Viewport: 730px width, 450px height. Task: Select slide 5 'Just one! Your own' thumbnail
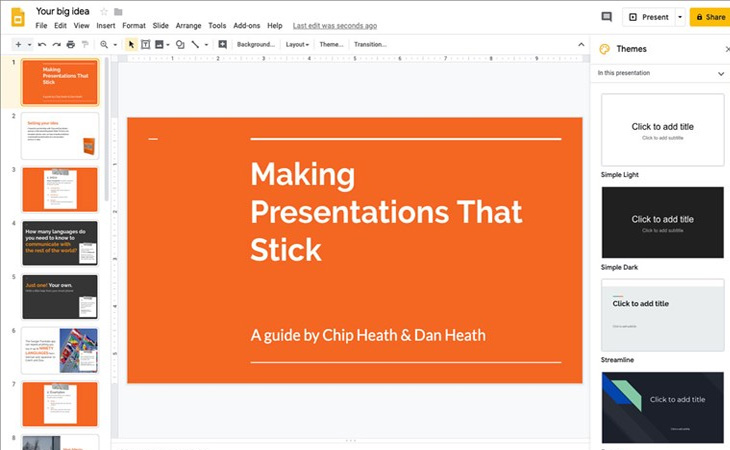(60, 297)
